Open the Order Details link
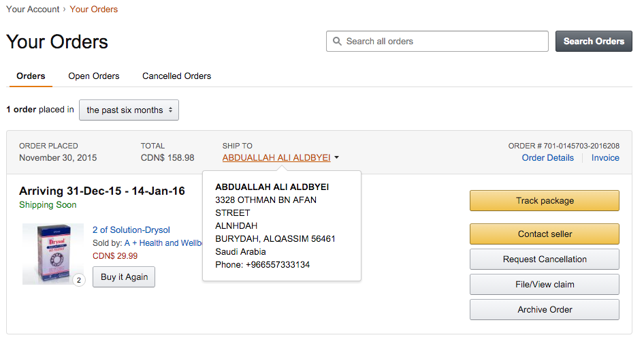The width and height of the screenshot is (644, 346). coord(547,157)
